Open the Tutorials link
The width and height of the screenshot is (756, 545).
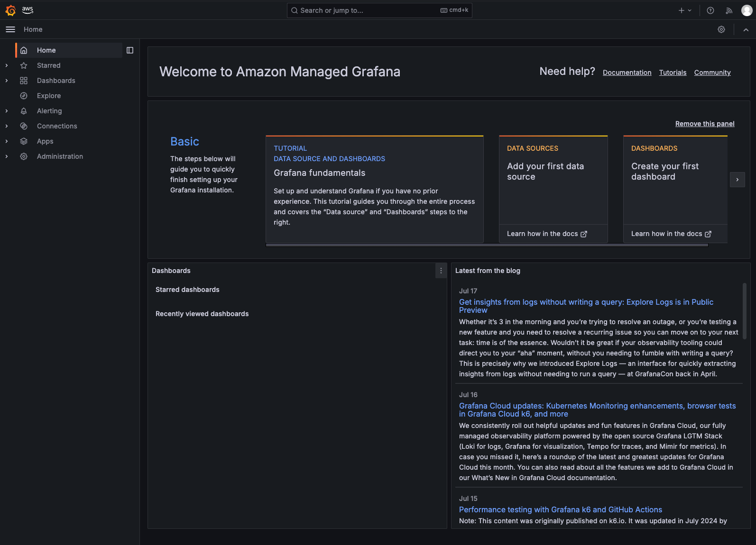[x=673, y=73]
